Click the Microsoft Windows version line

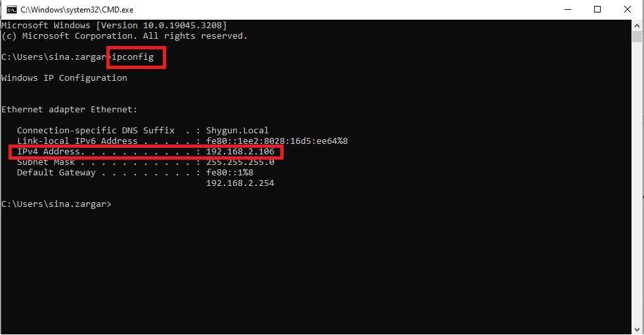(114, 25)
